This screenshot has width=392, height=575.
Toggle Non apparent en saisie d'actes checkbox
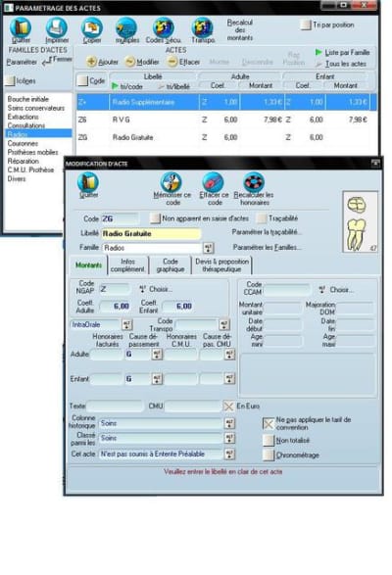155,218
